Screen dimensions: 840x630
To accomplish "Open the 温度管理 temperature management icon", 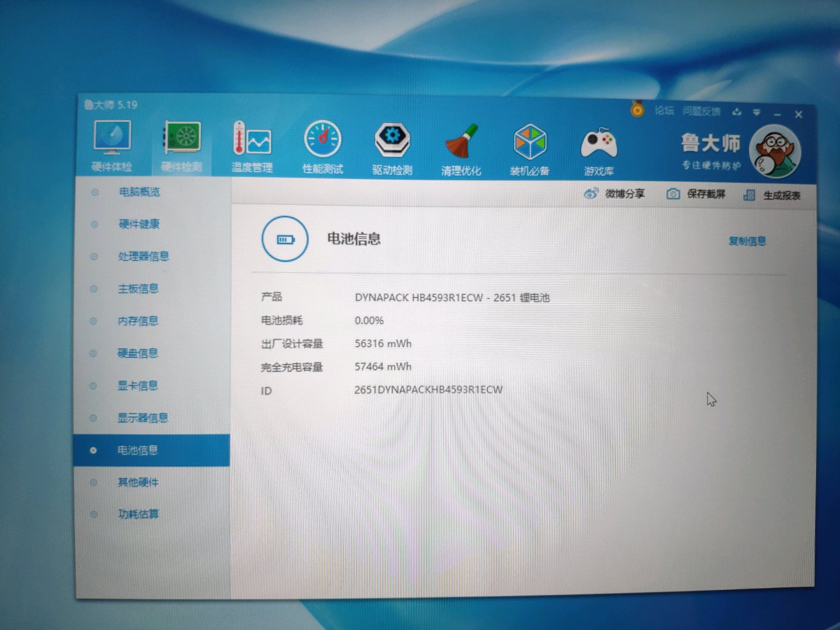I will [x=252, y=147].
